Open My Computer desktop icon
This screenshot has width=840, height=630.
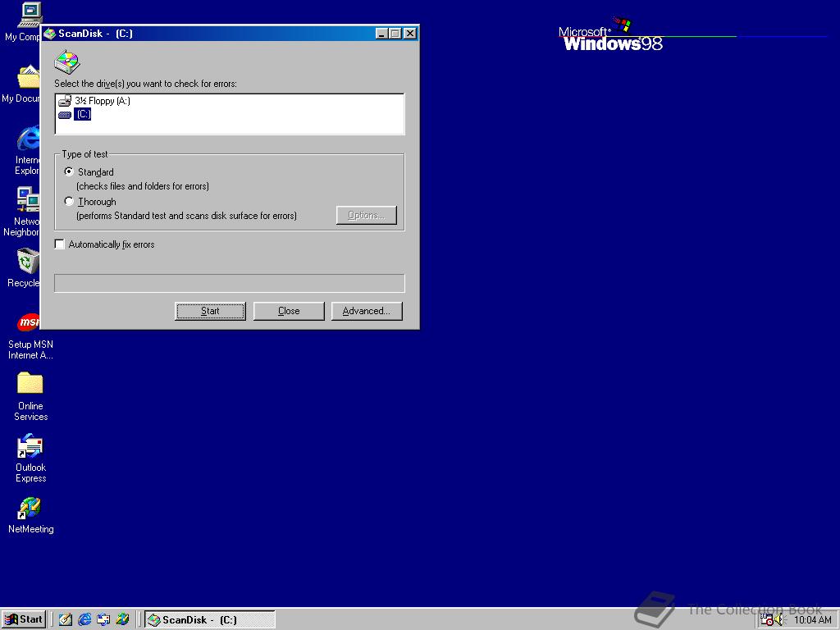pos(30,22)
